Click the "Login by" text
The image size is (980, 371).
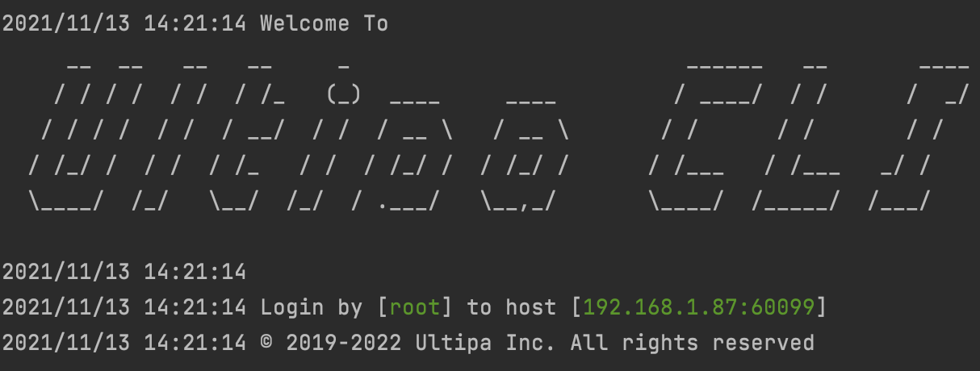click(312, 307)
